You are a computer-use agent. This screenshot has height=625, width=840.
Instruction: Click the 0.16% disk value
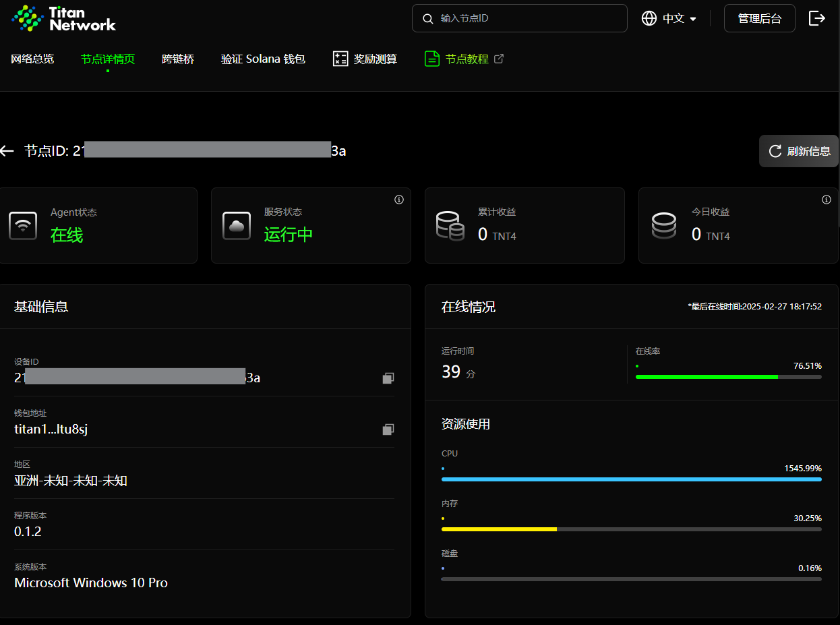click(x=810, y=568)
